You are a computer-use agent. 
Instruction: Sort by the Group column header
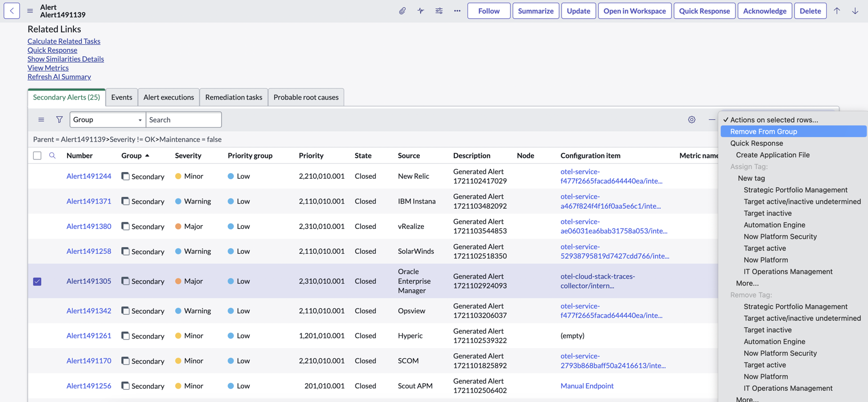coord(131,155)
